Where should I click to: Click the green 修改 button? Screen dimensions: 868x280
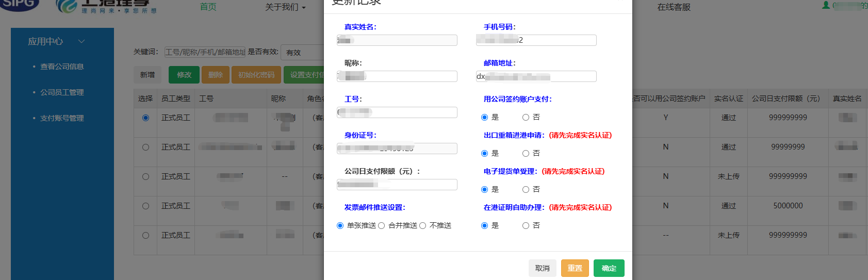click(x=184, y=75)
